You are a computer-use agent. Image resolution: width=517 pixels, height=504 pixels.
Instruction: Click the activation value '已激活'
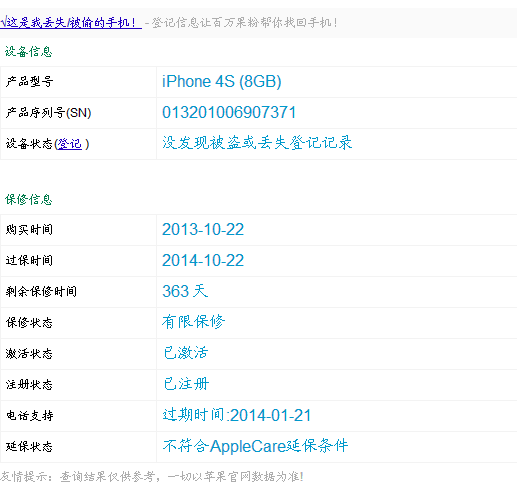186,353
